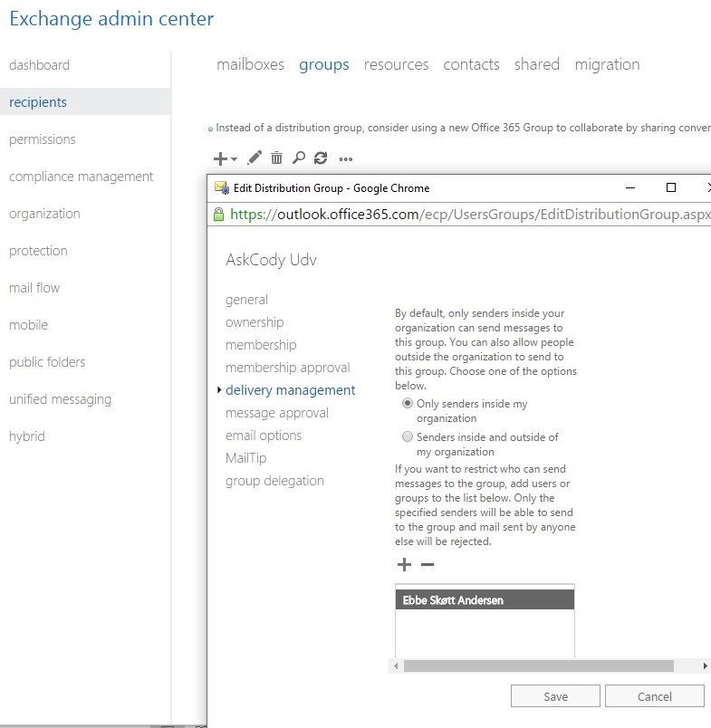Click the search magnifier icon
The height and width of the screenshot is (728, 711).
tap(299, 158)
